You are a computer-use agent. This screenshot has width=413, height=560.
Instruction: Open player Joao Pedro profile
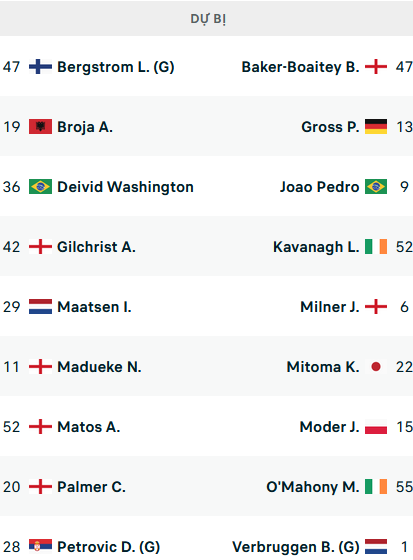click(x=319, y=187)
